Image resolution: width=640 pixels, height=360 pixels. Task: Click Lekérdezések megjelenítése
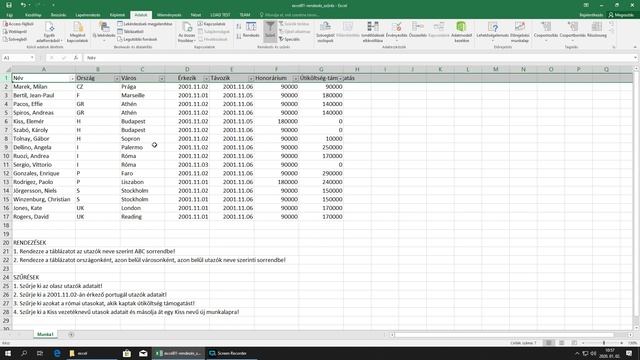coord(145,24)
